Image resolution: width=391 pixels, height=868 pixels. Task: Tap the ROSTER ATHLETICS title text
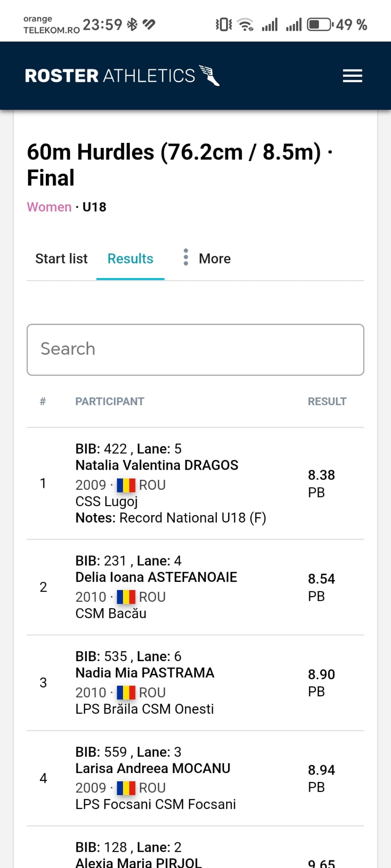(x=110, y=76)
